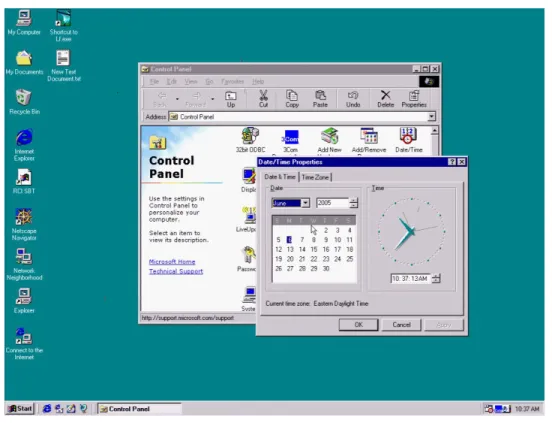552x423 pixels.
Task: Open New Text Document.txt desktop icon
Action: tap(64, 65)
